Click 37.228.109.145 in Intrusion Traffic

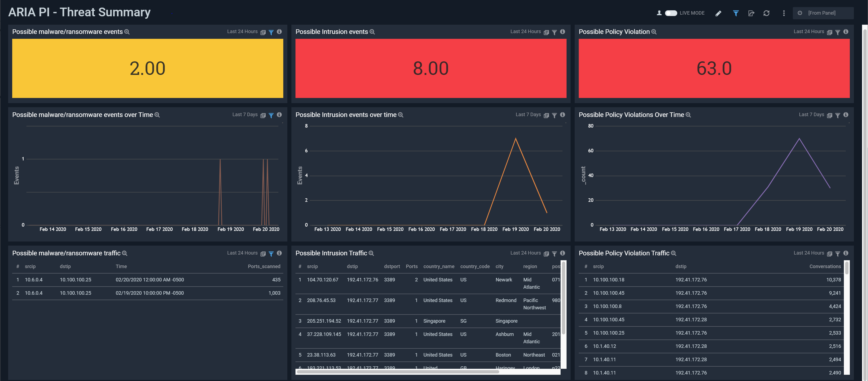(324, 335)
